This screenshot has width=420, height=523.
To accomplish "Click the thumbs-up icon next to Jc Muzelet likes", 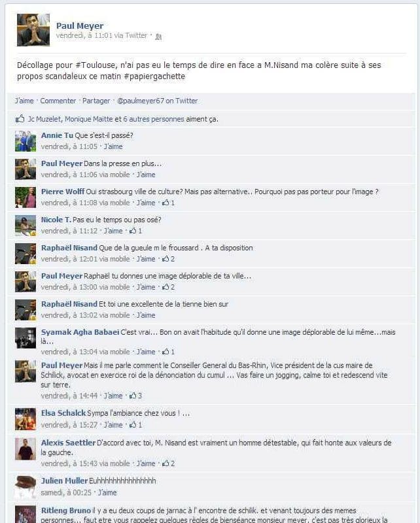I will [x=20, y=119].
